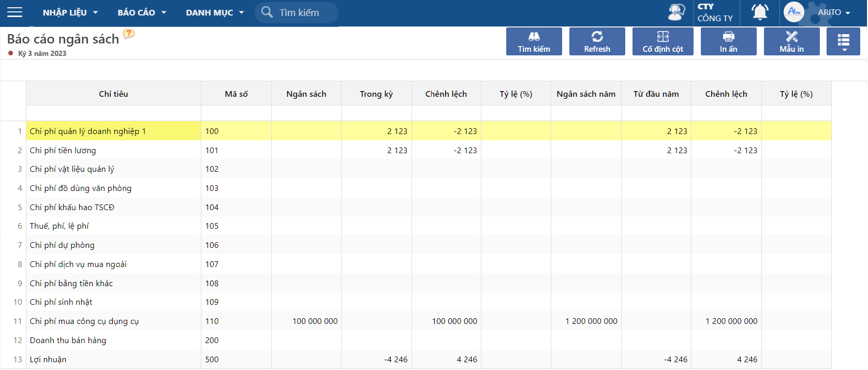Open the hamburger navigation menu
The height and width of the screenshot is (370, 868).
14,12
